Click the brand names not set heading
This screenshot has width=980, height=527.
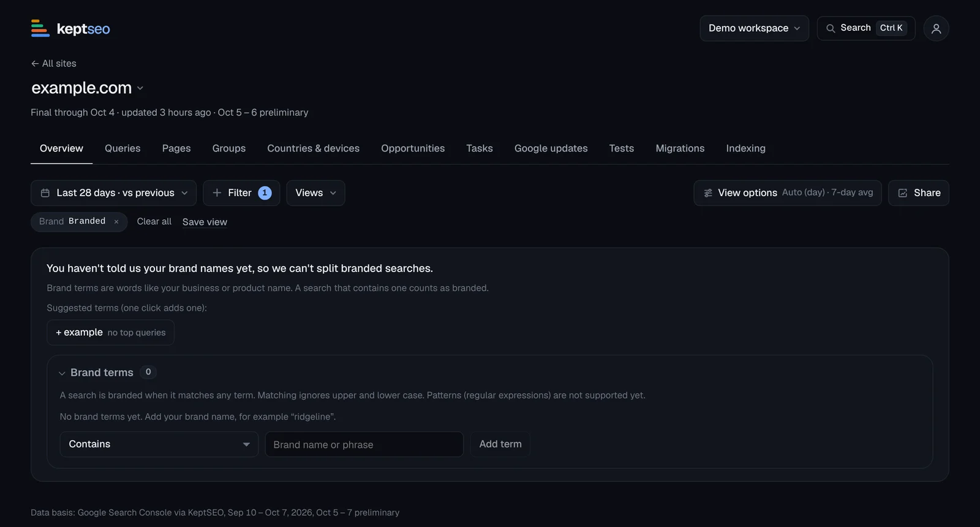pos(239,268)
